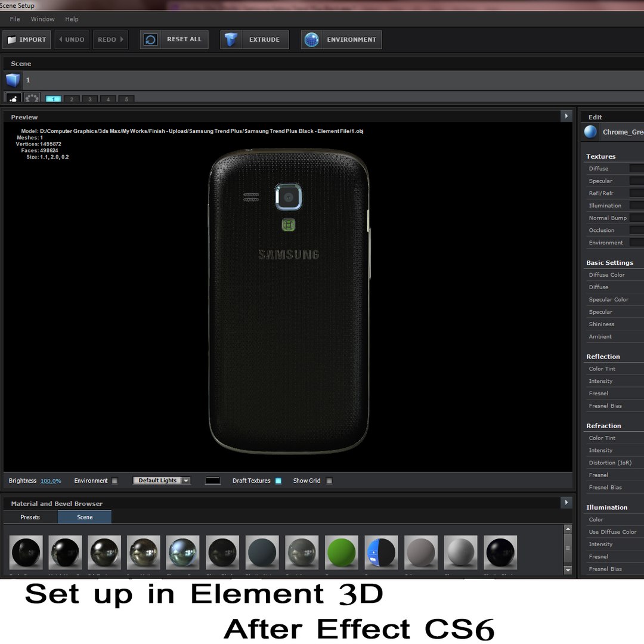This screenshot has width=644, height=644.
Task: Select group 1 button
Action: (53, 99)
